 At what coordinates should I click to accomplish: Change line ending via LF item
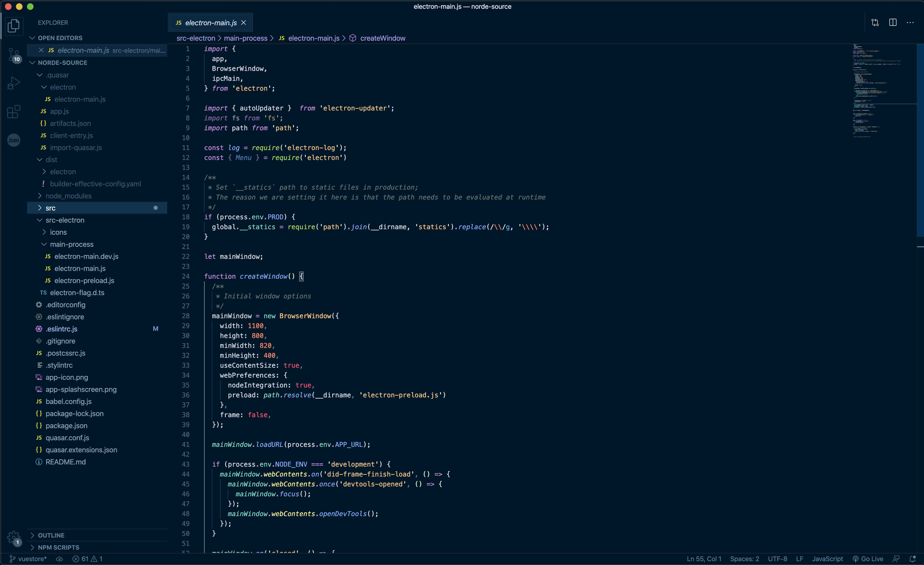pyautogui.click(x=799, y=559)
